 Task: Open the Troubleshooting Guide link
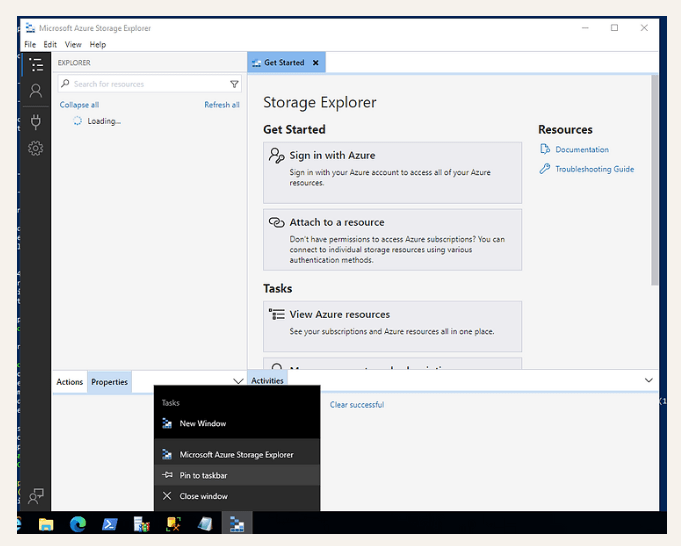click(x=595, y=169)
